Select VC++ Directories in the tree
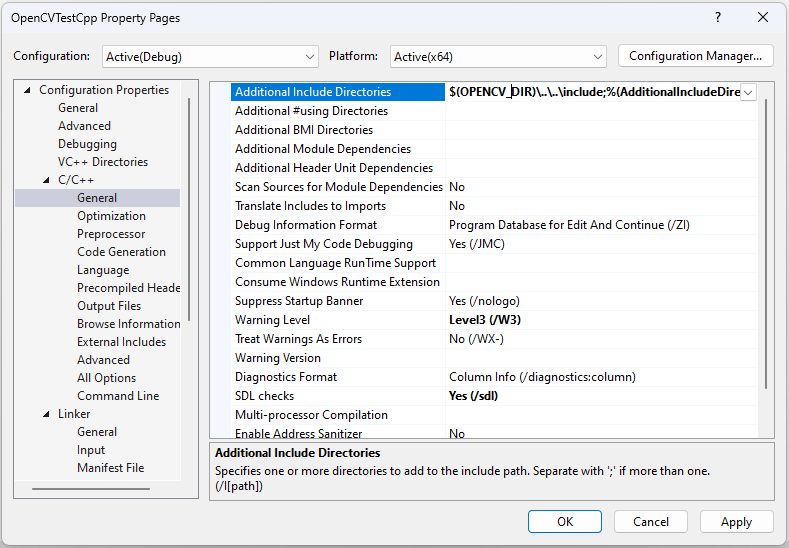 102,162
